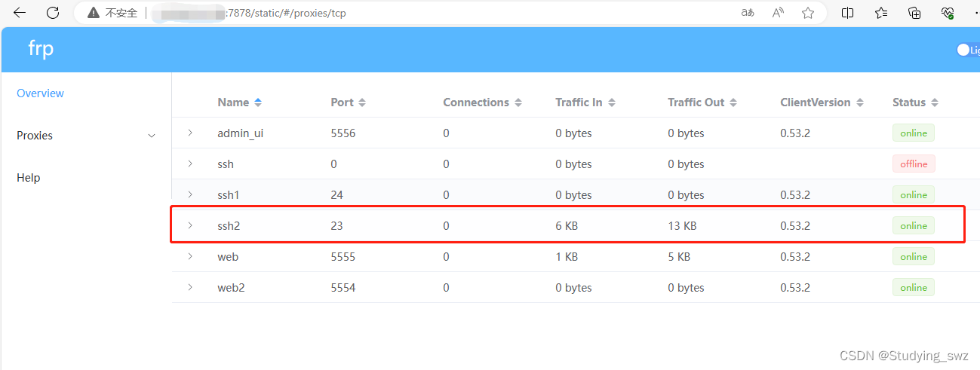980x370 pixels.
Task: Open the split screen icon
Action: coord(848,13)
